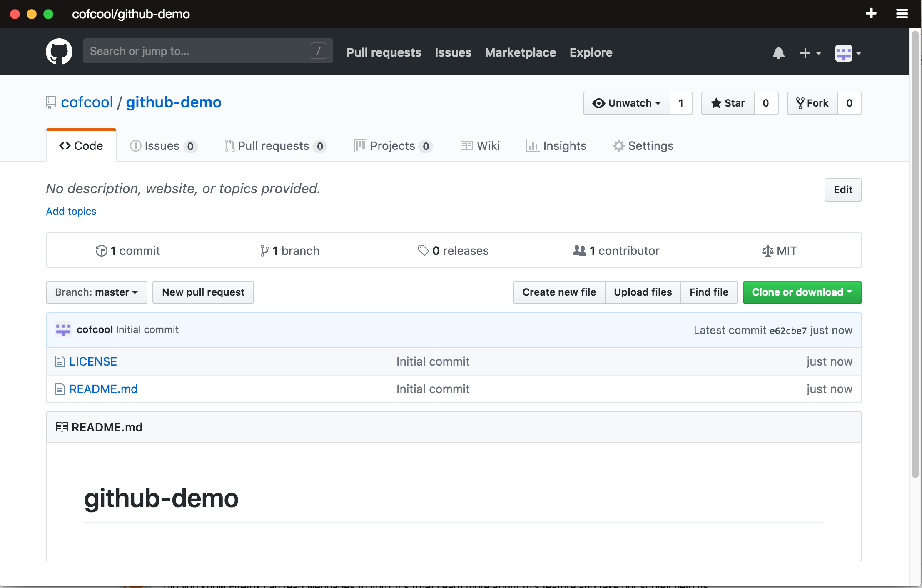Star the repository
922x588 pixels.
pyautogui.click(x=728, y=103)
